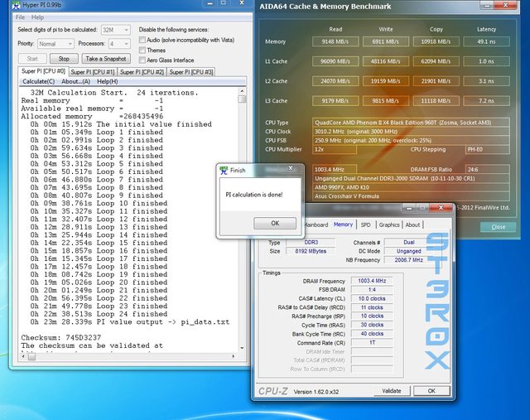Open the Calculate(C) menu
530x420 pixels.
coord(39,81)
